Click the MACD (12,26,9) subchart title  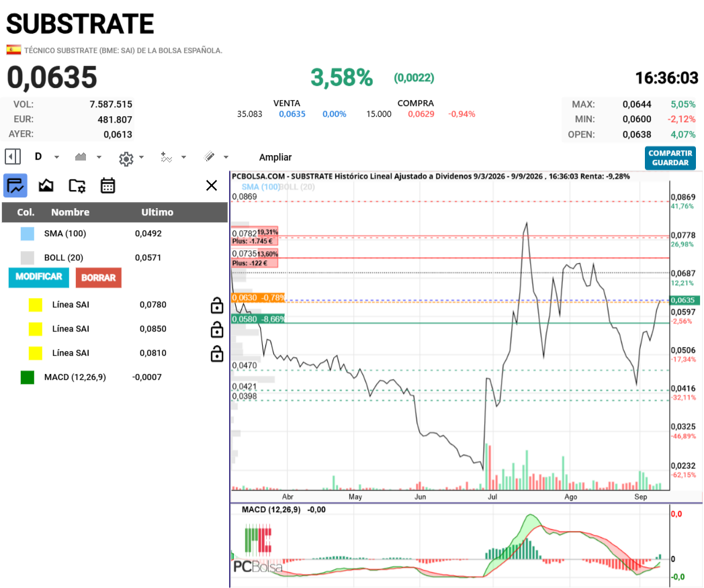coord(271,509)
